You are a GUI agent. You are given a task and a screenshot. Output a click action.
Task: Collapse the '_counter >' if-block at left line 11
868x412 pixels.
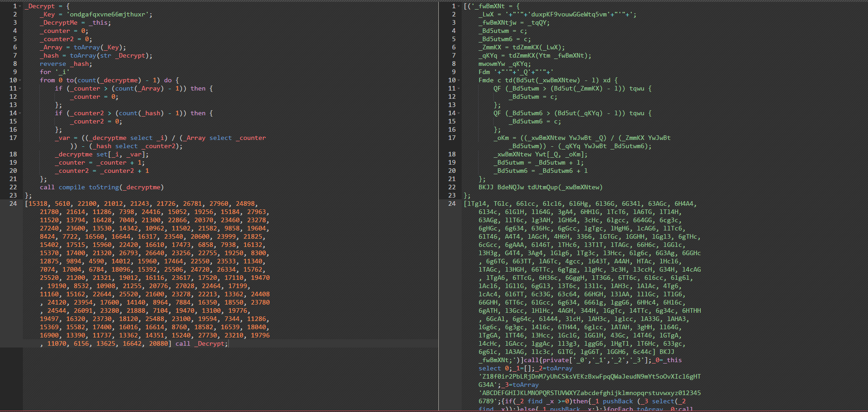coord(21,89)
